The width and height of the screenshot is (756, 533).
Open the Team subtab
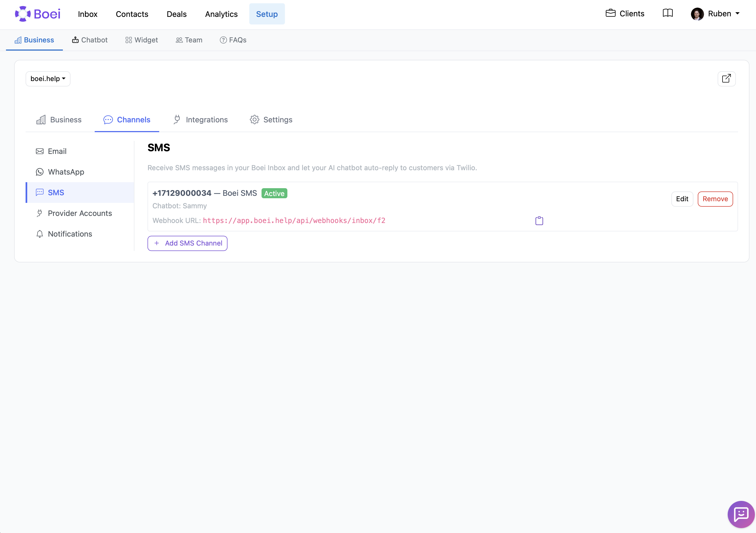(x=189, y=40)
